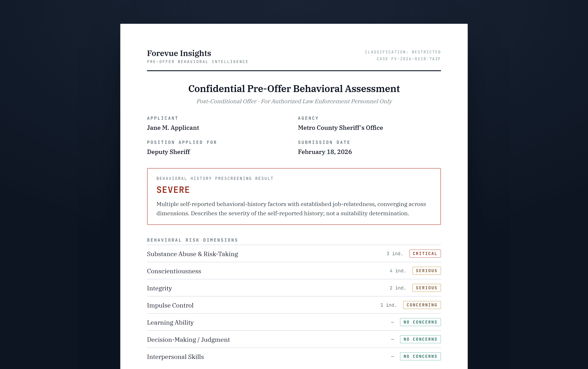Select the Interpersonal Skills dimension row
588x369 pixels.
coord(294,356)
